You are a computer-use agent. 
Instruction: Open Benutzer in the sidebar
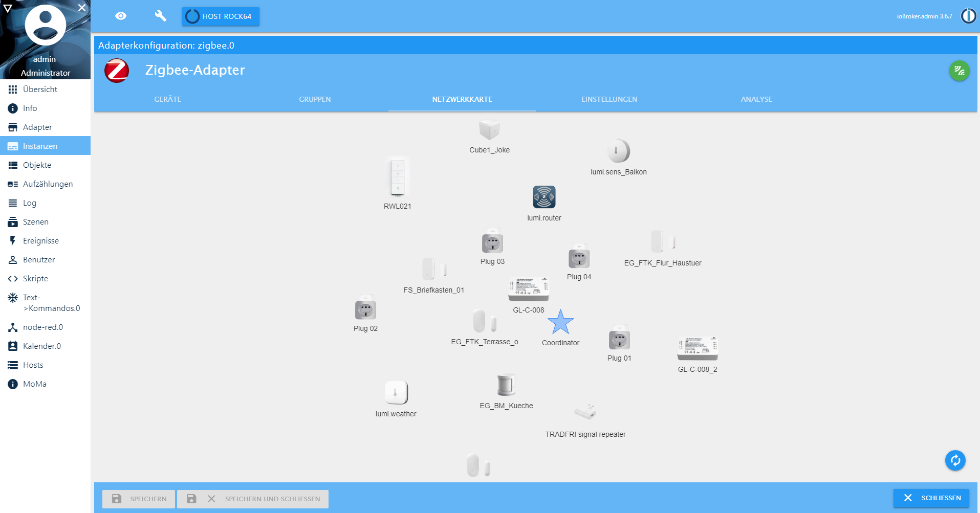(x=45, y=260)
